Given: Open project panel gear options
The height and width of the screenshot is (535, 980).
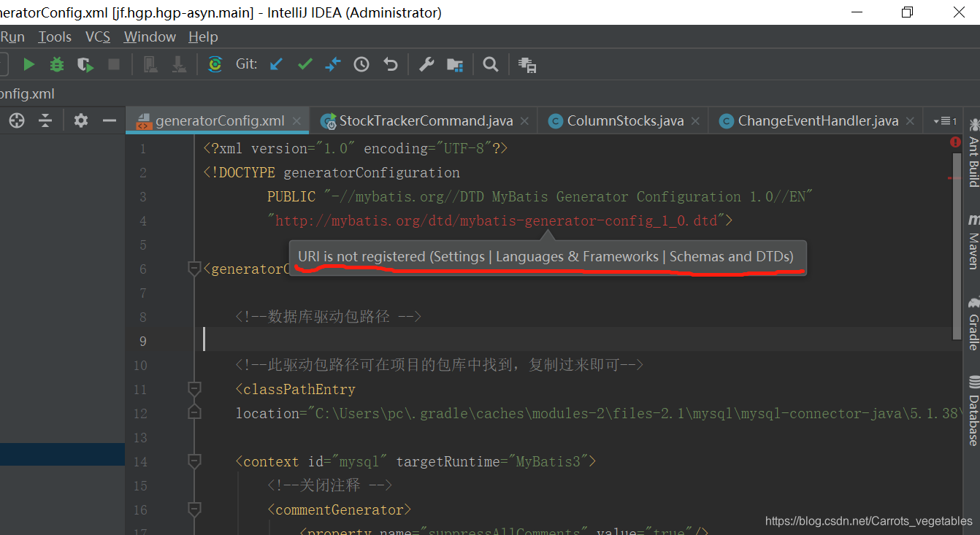Looking at the screenshot, I should [x=81, y=120].
